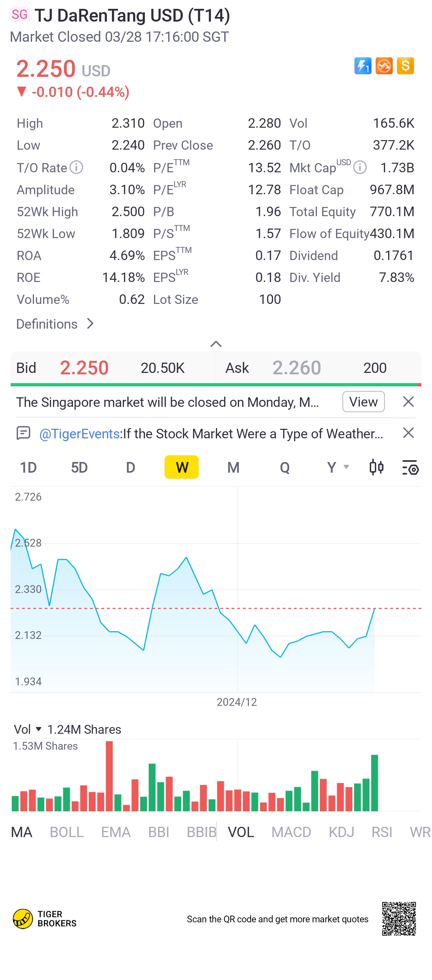432x980 pixels.
Task: Click the bid/ask ratio bar
Action: pyautogui.click(x=216, y=385)
